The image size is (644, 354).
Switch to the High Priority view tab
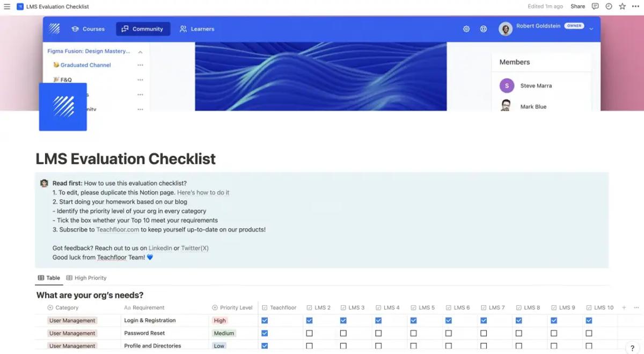click(x=86, y=278)
